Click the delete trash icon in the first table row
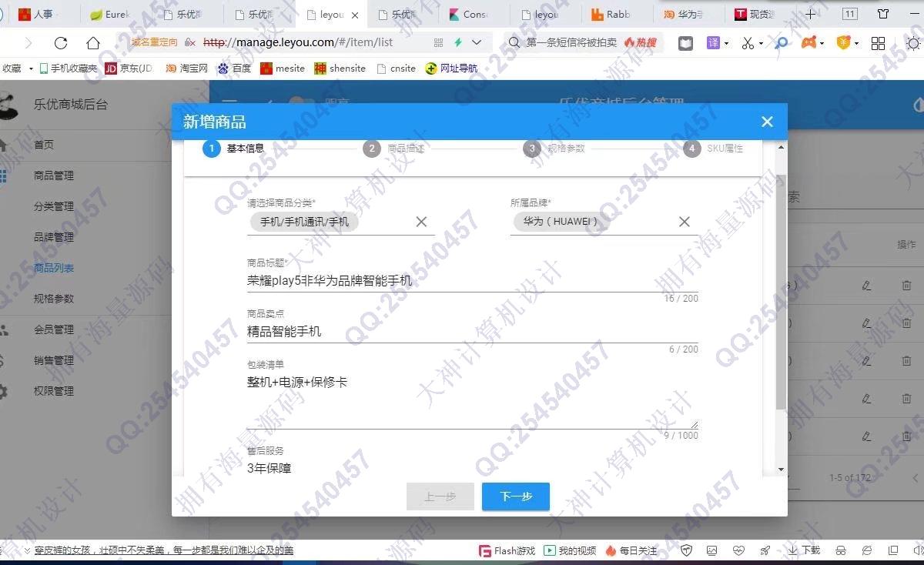924x565 pixels. click(x=906, y=286)
